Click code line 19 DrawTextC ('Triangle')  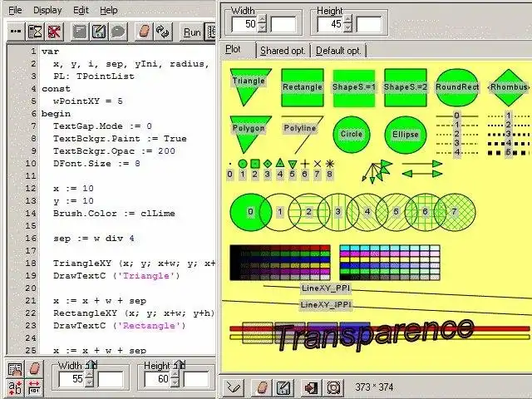click(116, 276)
